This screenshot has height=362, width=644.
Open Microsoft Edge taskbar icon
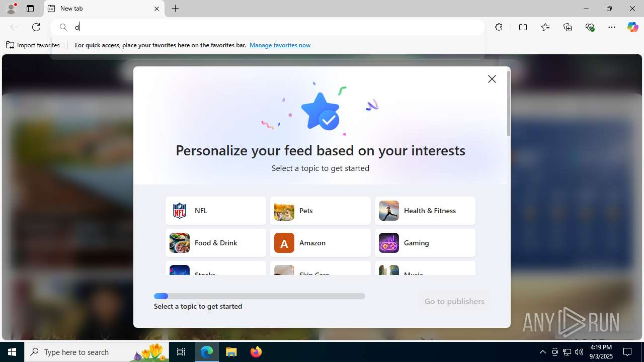click(x=207, y=352)
